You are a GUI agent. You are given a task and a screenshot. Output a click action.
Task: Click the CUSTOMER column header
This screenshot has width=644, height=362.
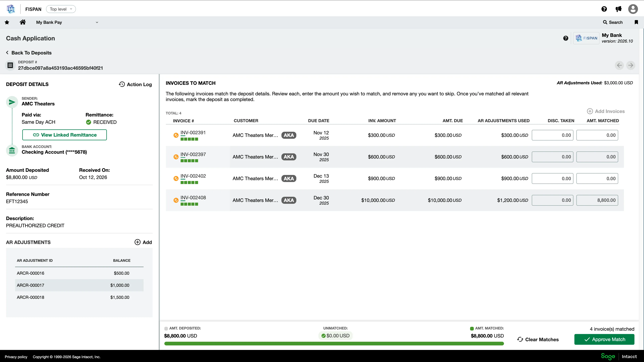pos(246,121)
